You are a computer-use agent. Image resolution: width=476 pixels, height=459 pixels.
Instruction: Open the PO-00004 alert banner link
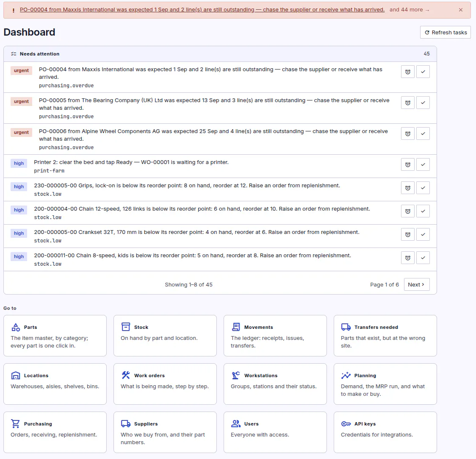coord(202,10)
